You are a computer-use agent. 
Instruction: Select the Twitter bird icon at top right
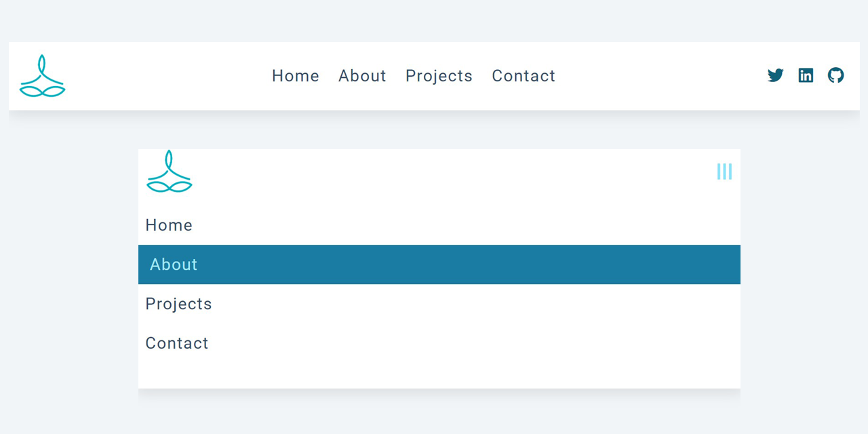point(775,75)
